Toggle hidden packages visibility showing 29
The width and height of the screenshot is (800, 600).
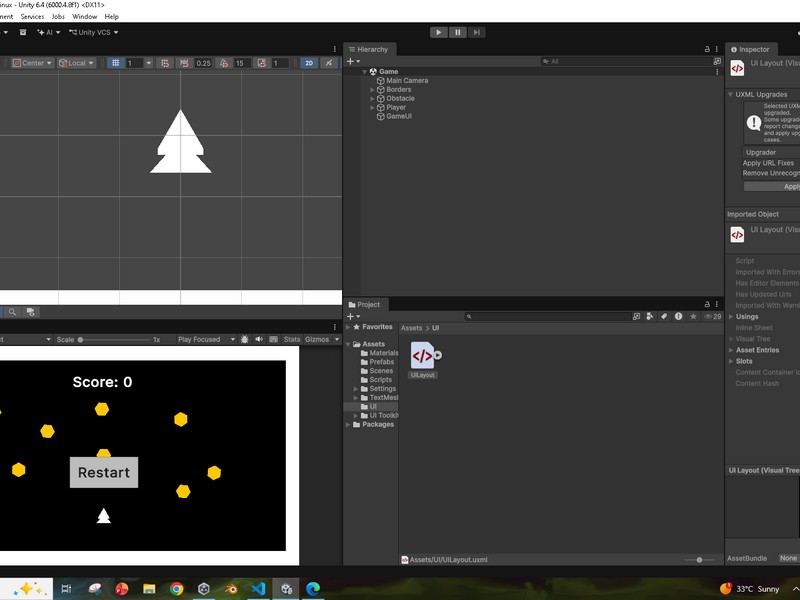[713, 316]
